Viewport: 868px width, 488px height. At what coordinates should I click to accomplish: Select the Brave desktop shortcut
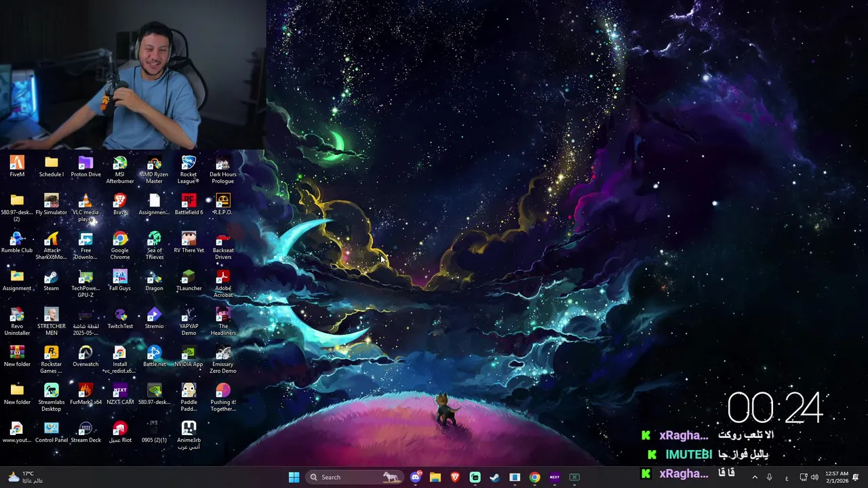[x=120, y=205]
